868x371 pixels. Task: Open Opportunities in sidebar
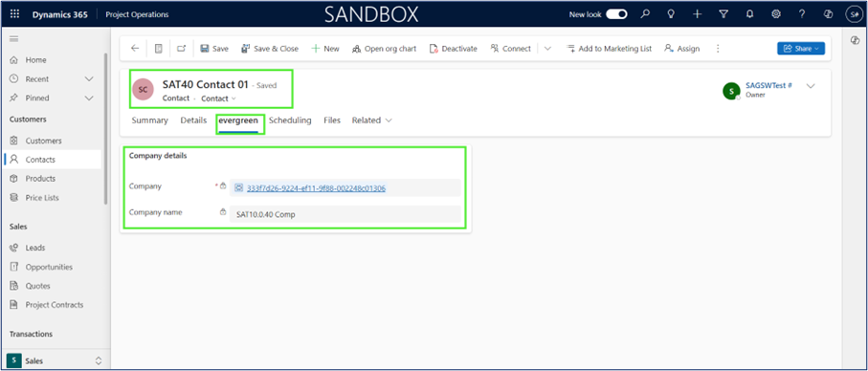(49, 267)
